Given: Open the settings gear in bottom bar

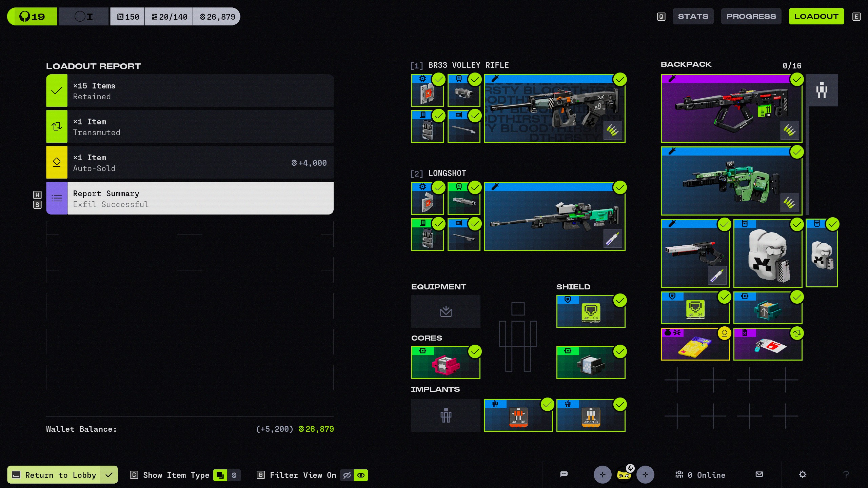Looking at the screenshot, I should pos(802,474).
